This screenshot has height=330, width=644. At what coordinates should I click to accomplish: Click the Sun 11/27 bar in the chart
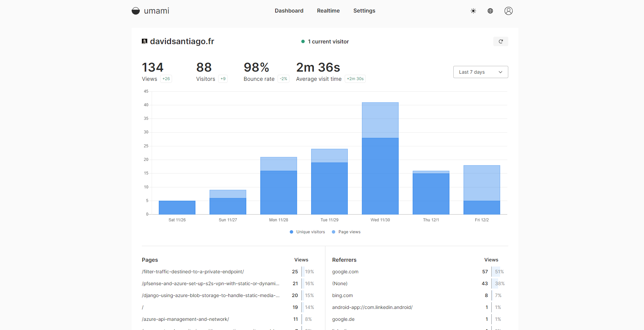point(228,202)
